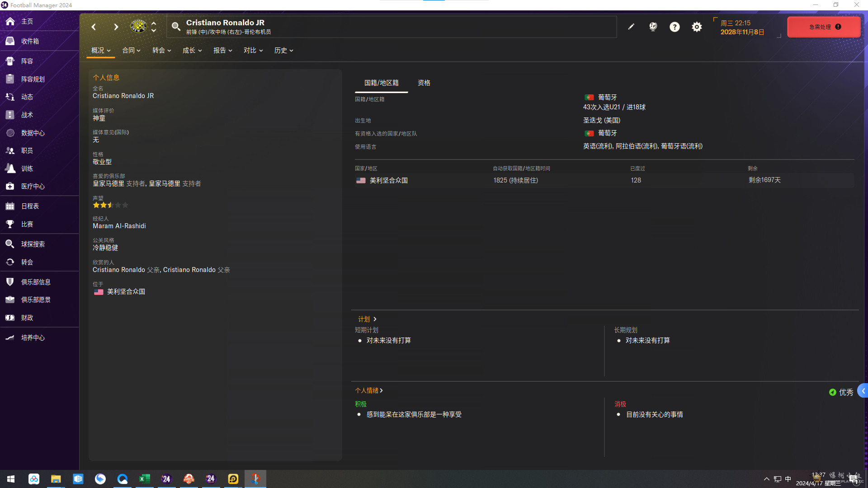The width and height of the screenshot is (868, 488).
Task: Open the 俱乐部愿景 club vision icon
Action: click(10, 300)
